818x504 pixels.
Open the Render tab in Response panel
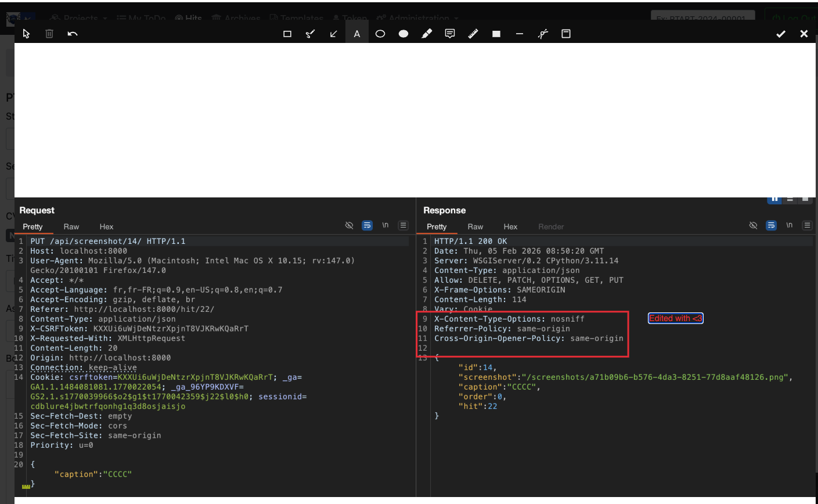point(551,226)
